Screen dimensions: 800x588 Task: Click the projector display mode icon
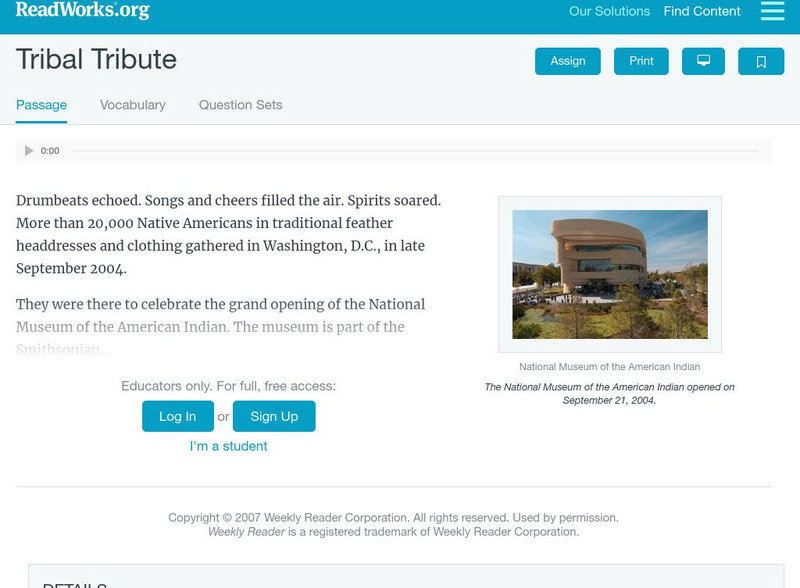pos(703,61)
